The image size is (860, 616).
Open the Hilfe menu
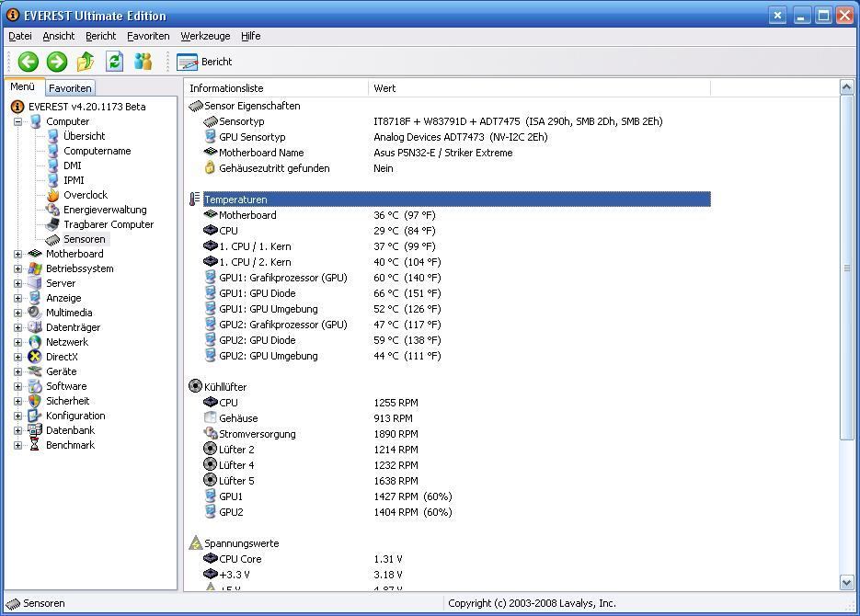tap(251, 36)
